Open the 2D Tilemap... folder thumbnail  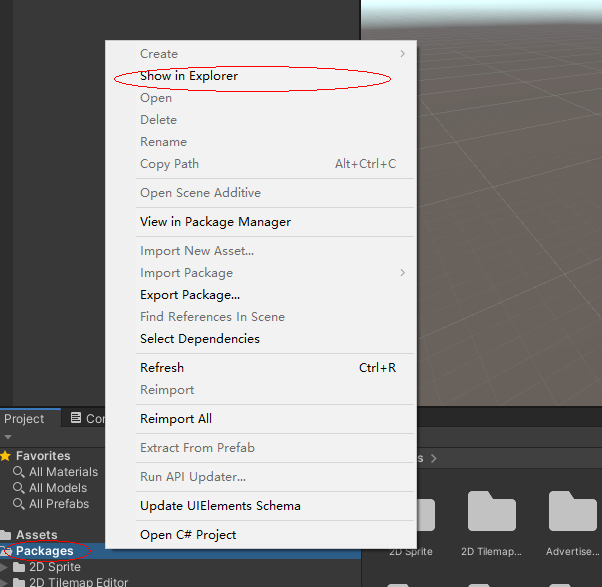click(491, 511)
